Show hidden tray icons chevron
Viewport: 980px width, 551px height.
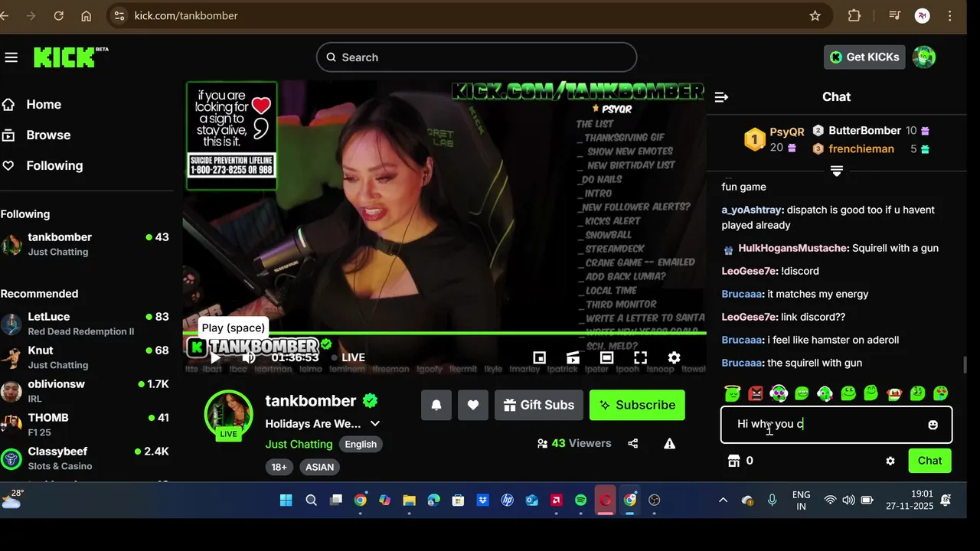coord(723,500)
